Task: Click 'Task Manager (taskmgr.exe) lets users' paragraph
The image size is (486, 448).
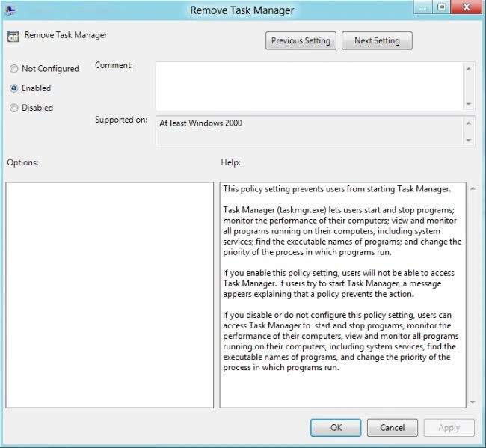Action: 342,231
